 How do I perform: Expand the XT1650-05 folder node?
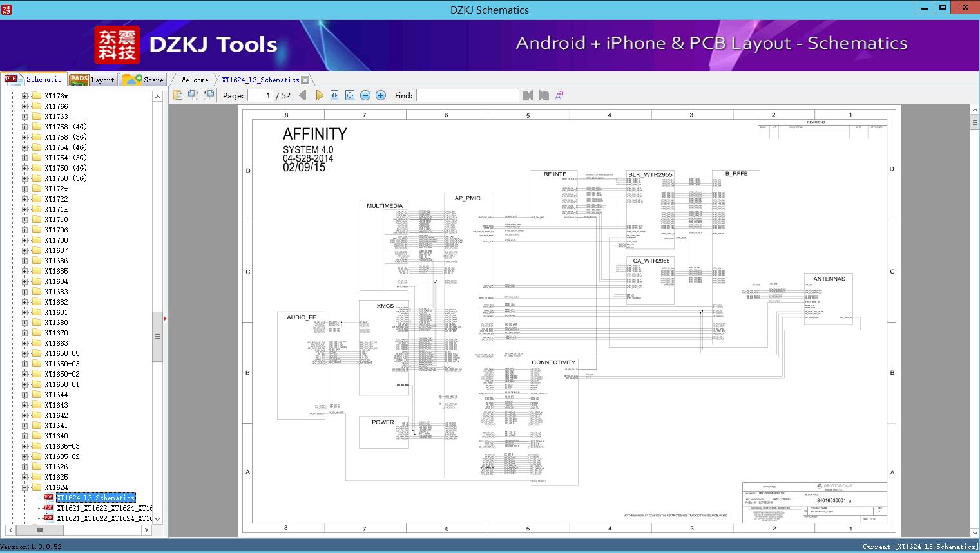pos(25,353)
